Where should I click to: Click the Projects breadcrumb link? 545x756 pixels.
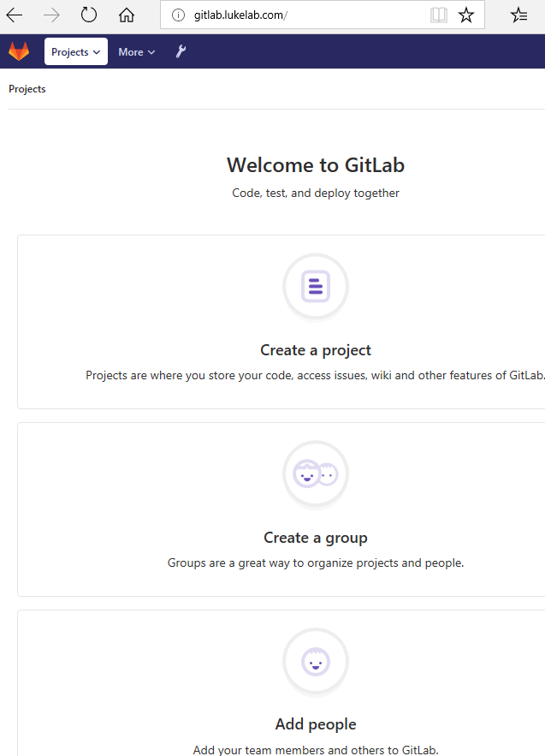(x=27, y=89)
